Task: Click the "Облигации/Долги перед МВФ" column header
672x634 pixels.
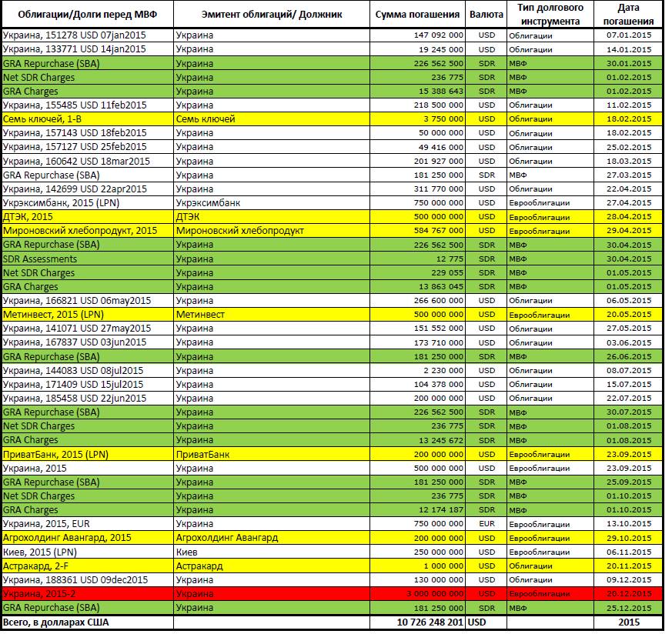Action: coord(86,15)
